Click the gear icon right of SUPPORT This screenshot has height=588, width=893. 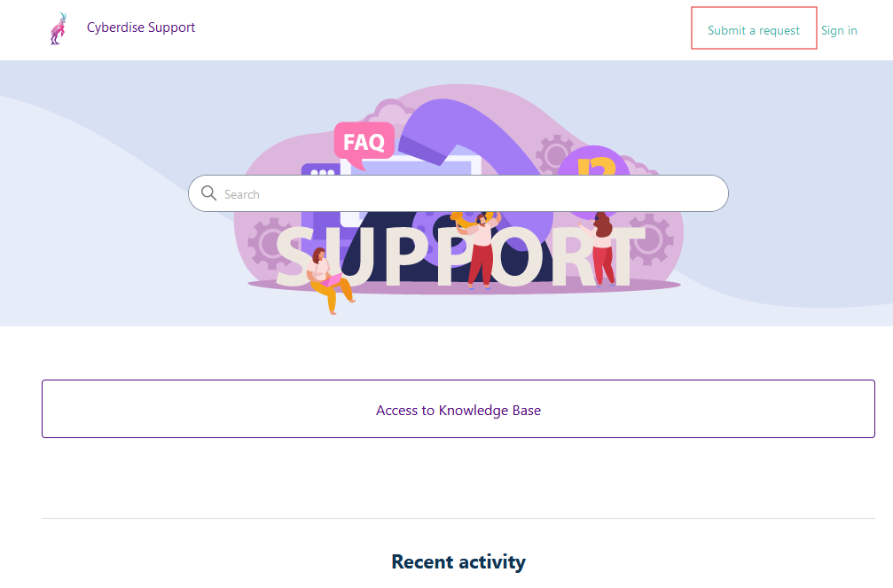(x=650, y=239)
